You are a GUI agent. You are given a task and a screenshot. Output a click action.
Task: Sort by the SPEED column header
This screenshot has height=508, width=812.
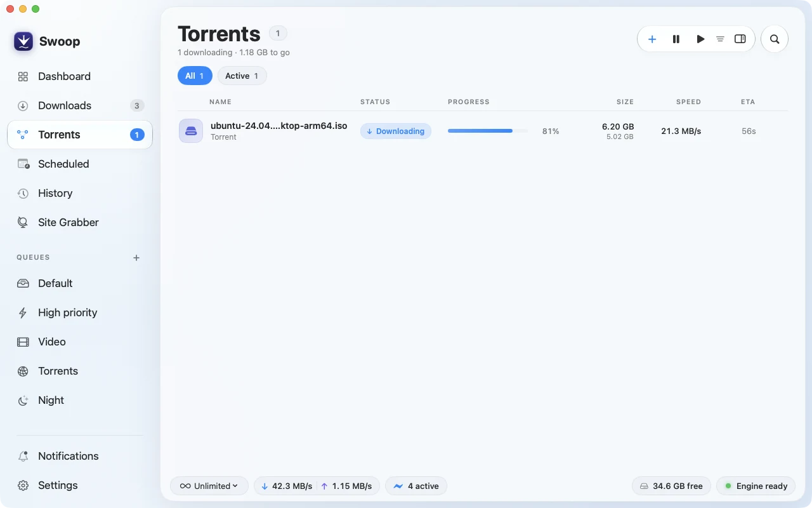(688, 102)
